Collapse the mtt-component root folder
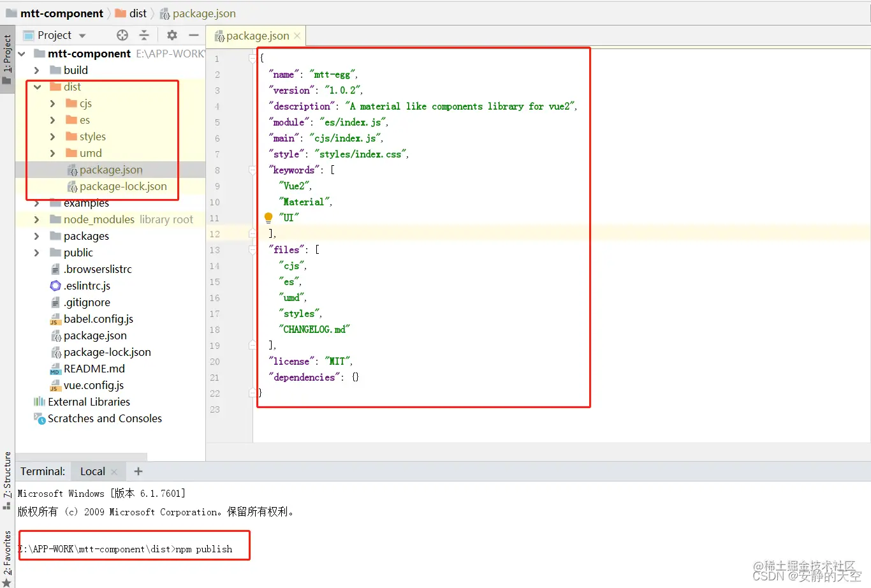Screen dimensions: 871x588 [22, 54]
